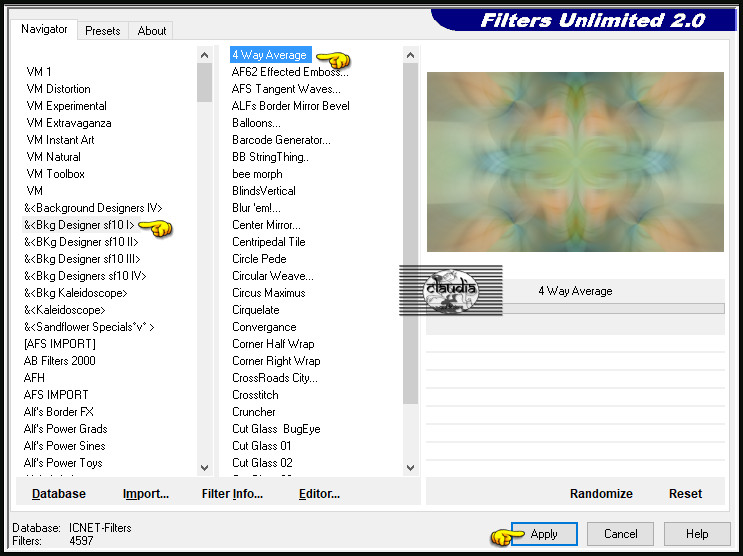The image size is (743, 556).
Task: Select ALFs Border Mirror Bevel filter
Action: (x=290, y=106)
